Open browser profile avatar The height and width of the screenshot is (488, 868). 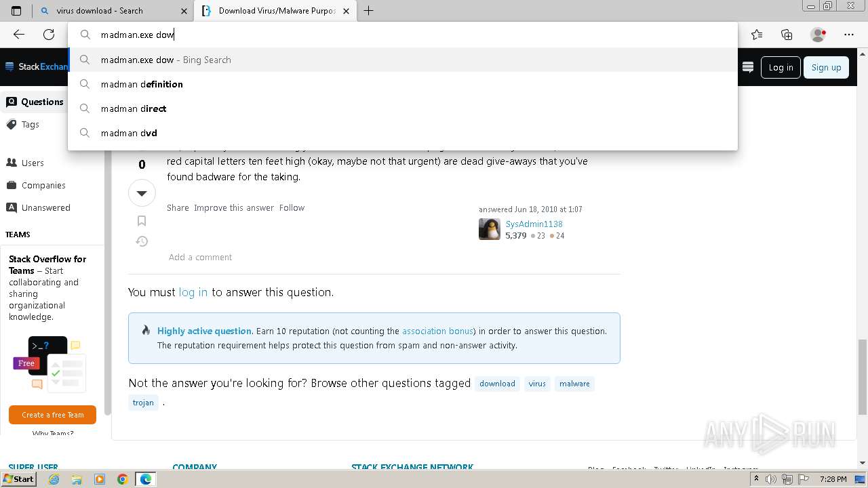click(818, 35)
